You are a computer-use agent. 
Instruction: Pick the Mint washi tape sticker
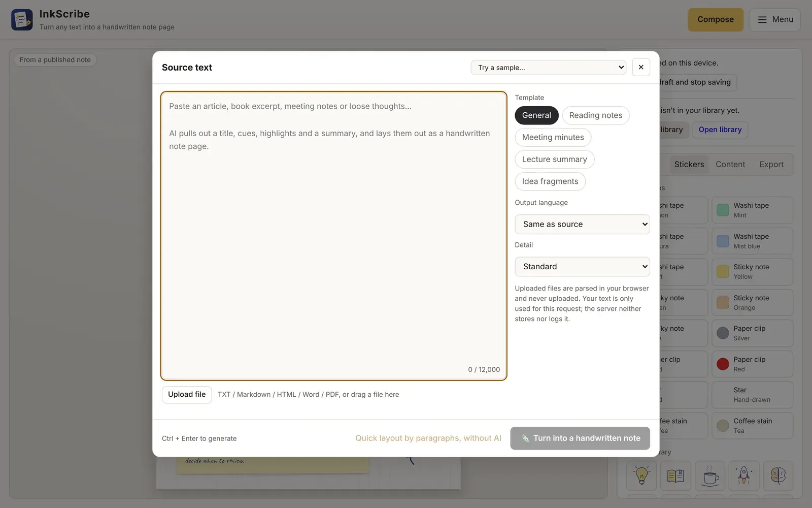coord(753,210)
